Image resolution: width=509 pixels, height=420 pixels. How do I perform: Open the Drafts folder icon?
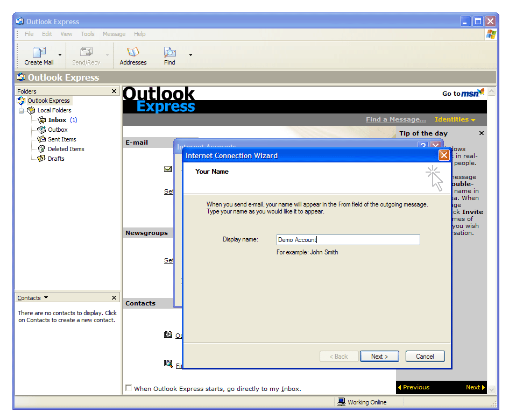click(x=41, y=159)
